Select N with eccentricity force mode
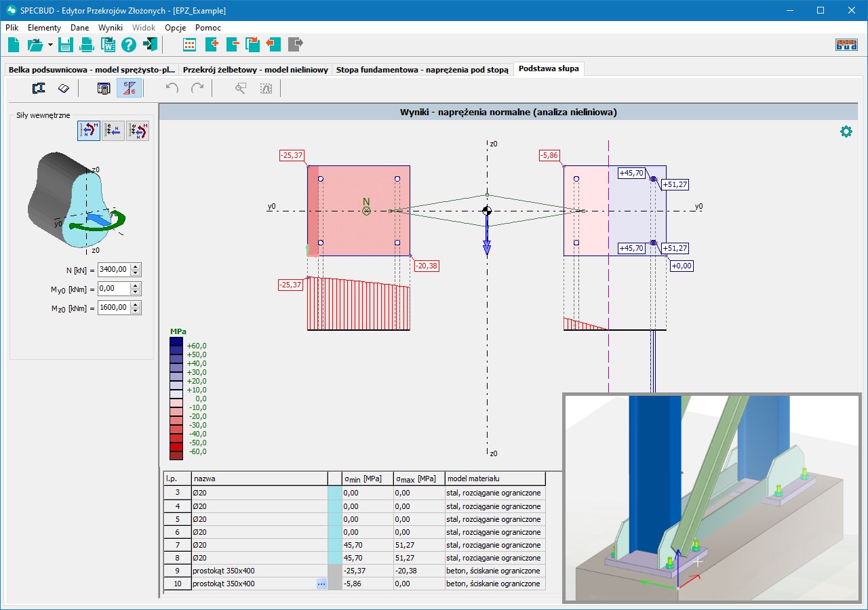The width and height of the screenshot is (868, 610). click(113, 131)
